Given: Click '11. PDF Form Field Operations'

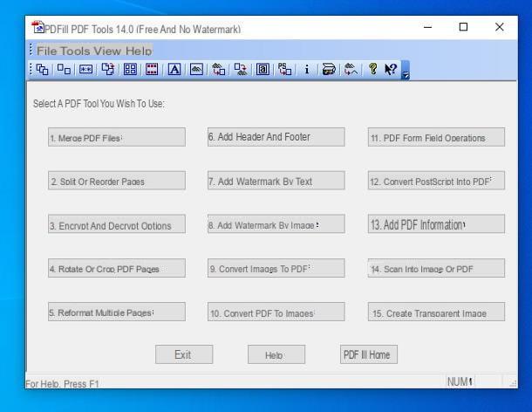Looking at the screenshot, I should coord(436,137).
